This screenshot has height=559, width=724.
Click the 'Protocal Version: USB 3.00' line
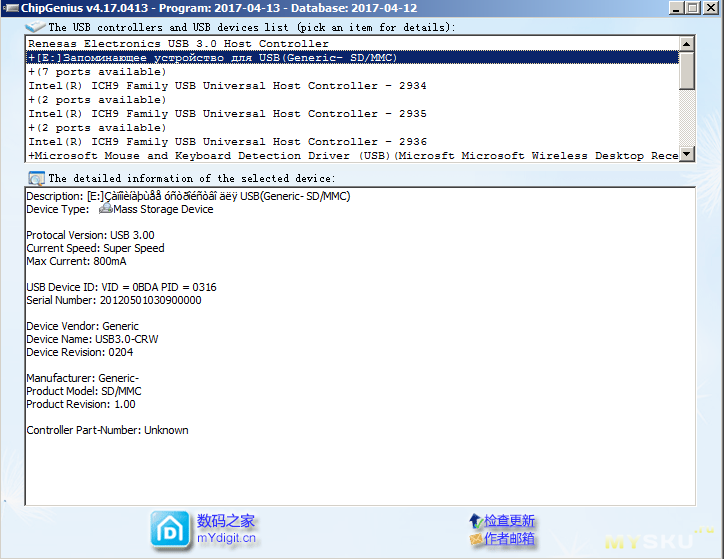tap(90, 235)
